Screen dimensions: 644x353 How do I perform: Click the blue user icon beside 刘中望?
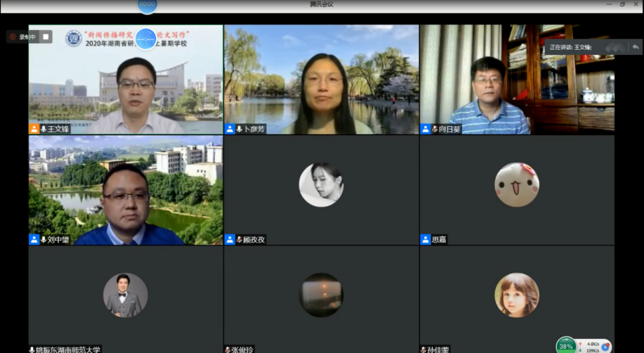tap(34, 239)
